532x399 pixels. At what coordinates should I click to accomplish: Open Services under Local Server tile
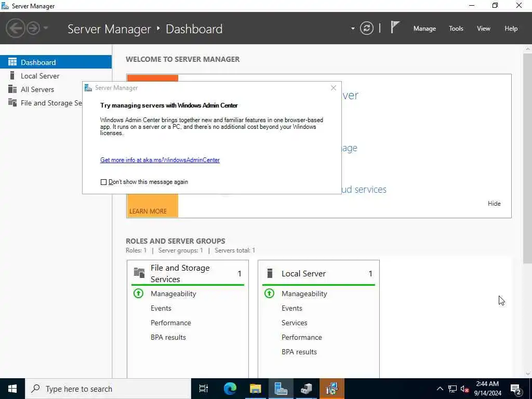(294, 323)
